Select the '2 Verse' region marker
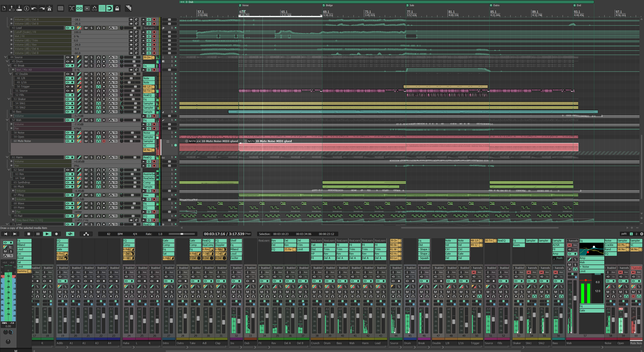Screen dimensions: 644x352 click(x=244, y=5)
